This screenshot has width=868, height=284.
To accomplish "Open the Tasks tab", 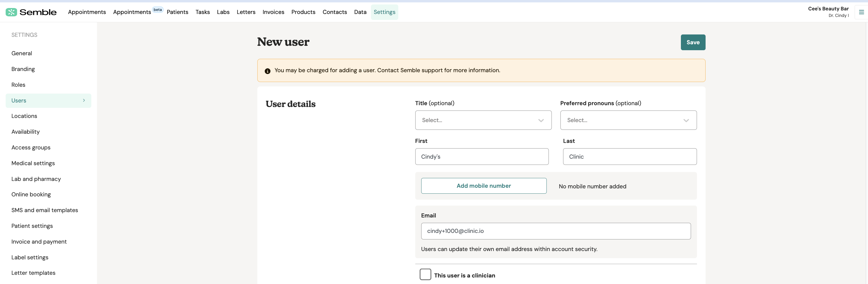I will (203, 12).
